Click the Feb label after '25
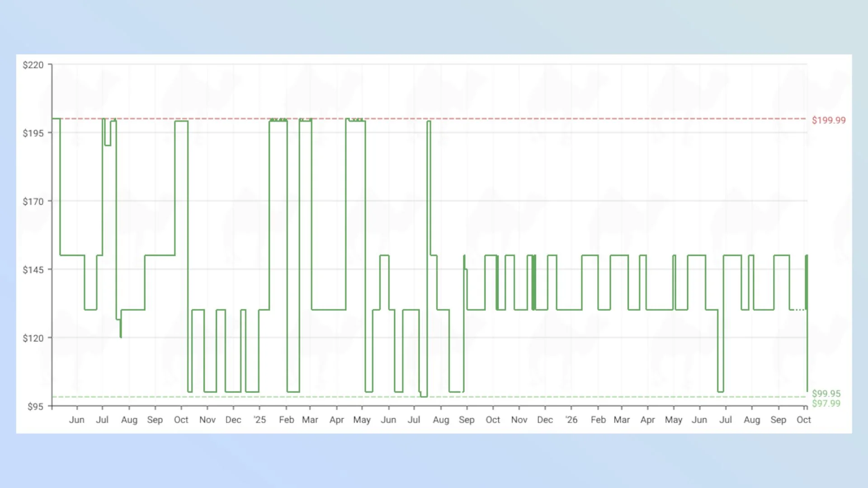The width and height of the screenshot is (868, 488). tap(286, 420)
